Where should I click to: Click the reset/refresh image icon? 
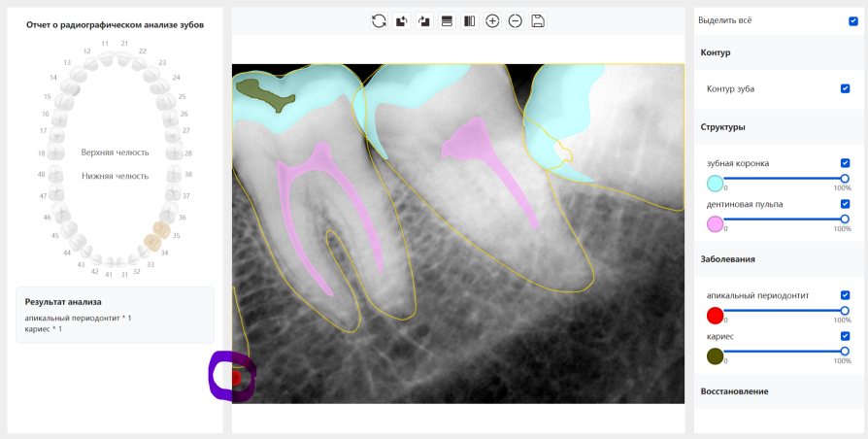[379, 20]
